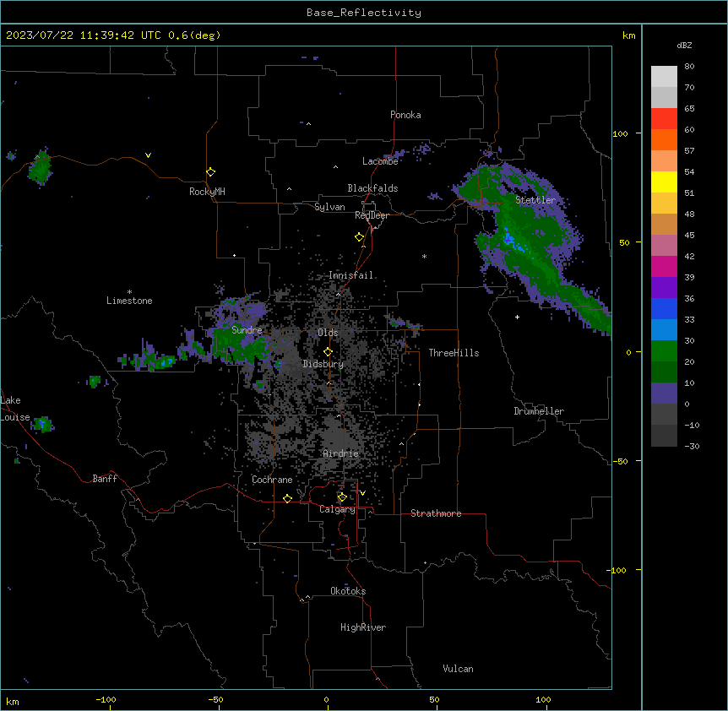Select the light gray swatch between 80 and 70

(664, 77)
